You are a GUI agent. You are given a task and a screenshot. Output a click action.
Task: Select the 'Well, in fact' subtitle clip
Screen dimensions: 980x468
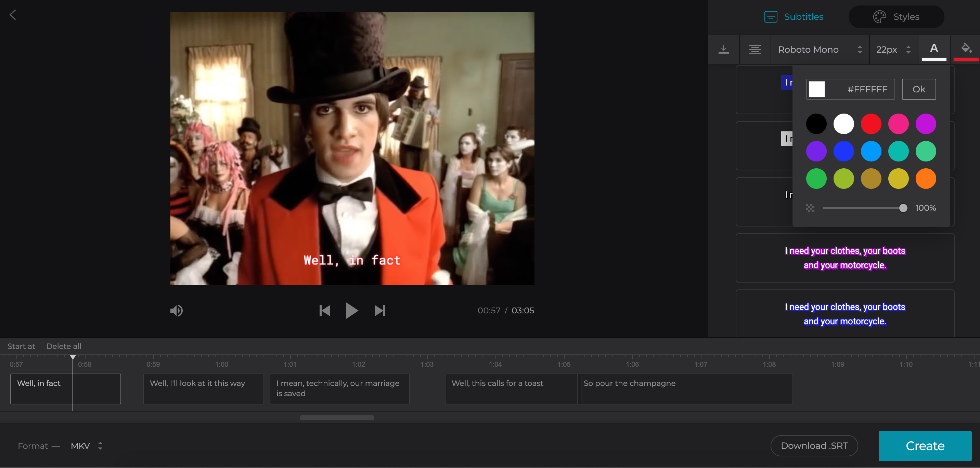65,389
